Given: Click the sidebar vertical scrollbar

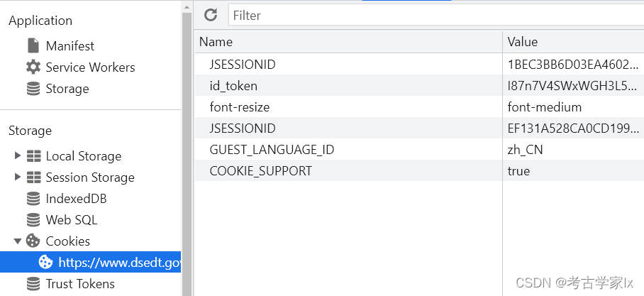Looking at the screenshot, I should click(187, 142).
